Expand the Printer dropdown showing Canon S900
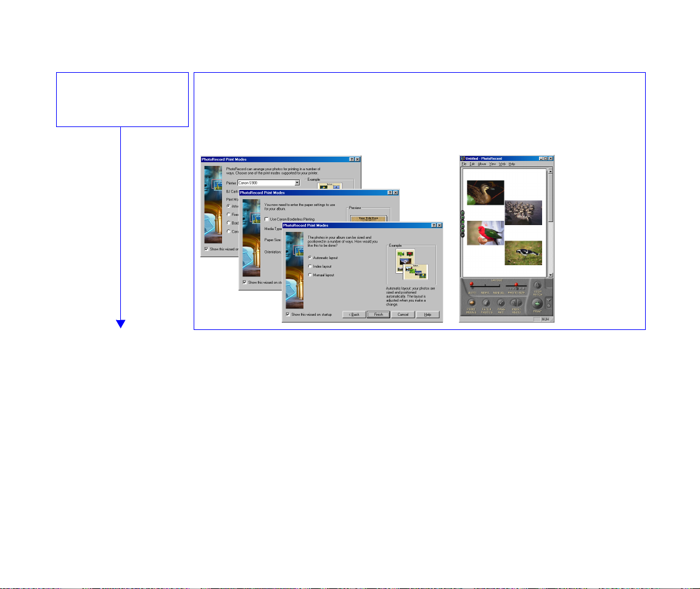Viewport: 700px width, 589px height. click(x=297, y=183)
